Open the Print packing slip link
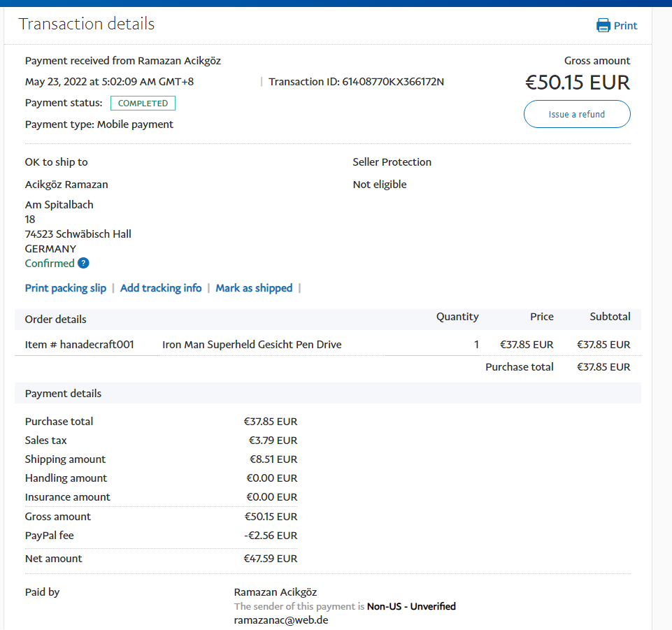This screenshot has height=630, width=672. [x=66, y=288]
